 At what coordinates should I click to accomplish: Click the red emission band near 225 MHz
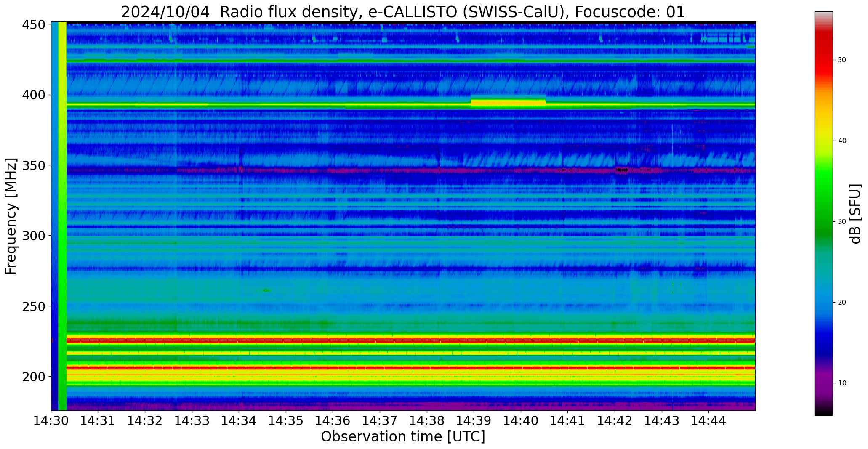[x=411, y=340]
